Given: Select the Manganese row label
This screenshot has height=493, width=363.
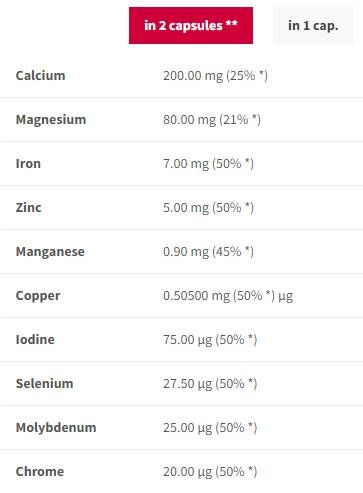Looking at the screenshot, I should 50,252.
